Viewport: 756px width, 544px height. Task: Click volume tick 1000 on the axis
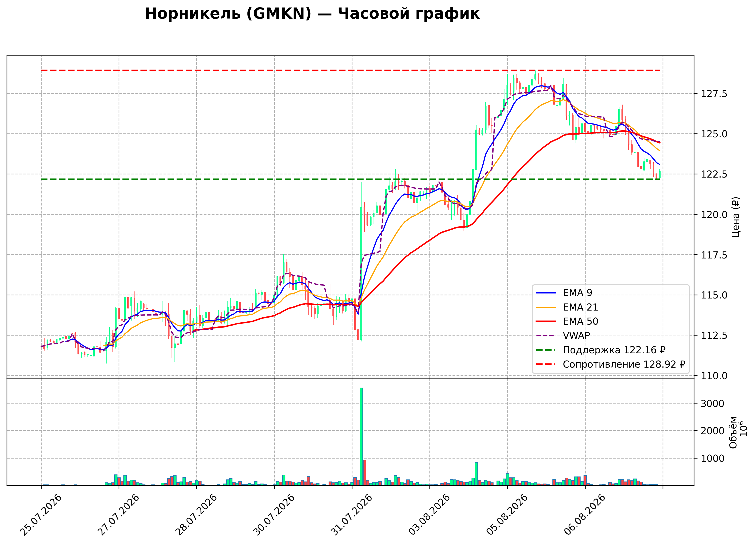(712, 458)
